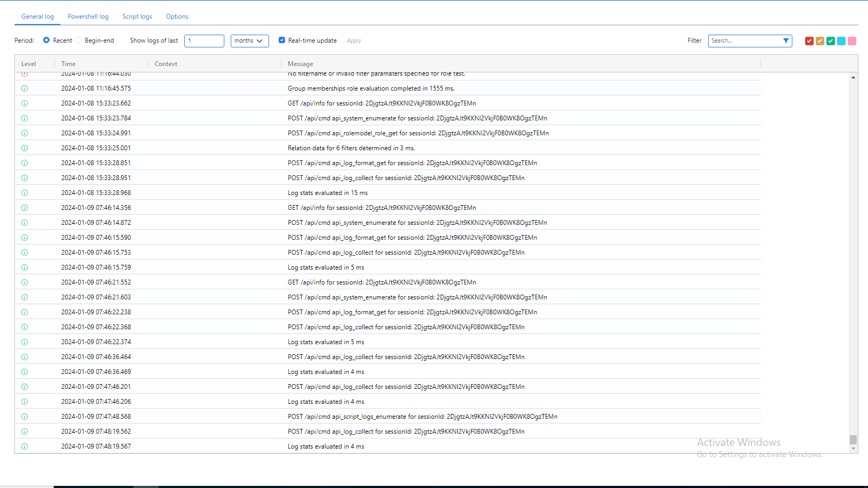Enable the pink log level filter

click(x=851, y=40)
